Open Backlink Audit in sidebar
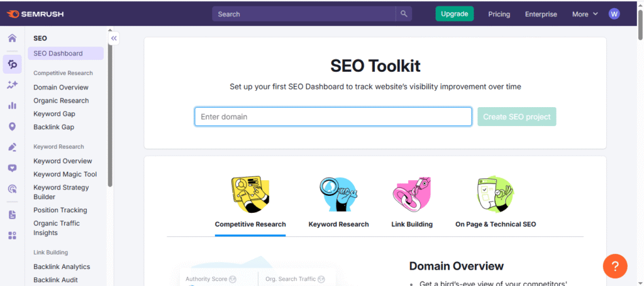The width and height of the screenshot is (644, 286). pos(55,280)
